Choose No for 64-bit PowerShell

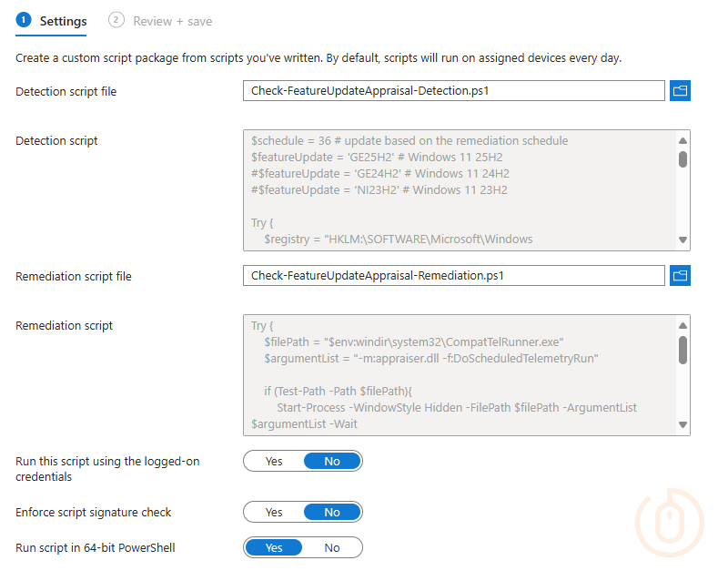point(332,547)
